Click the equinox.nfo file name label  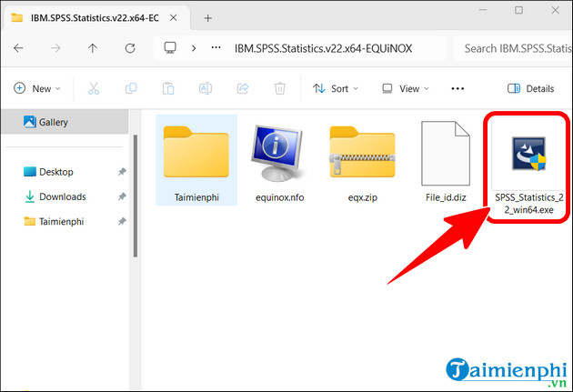[279, 197]
